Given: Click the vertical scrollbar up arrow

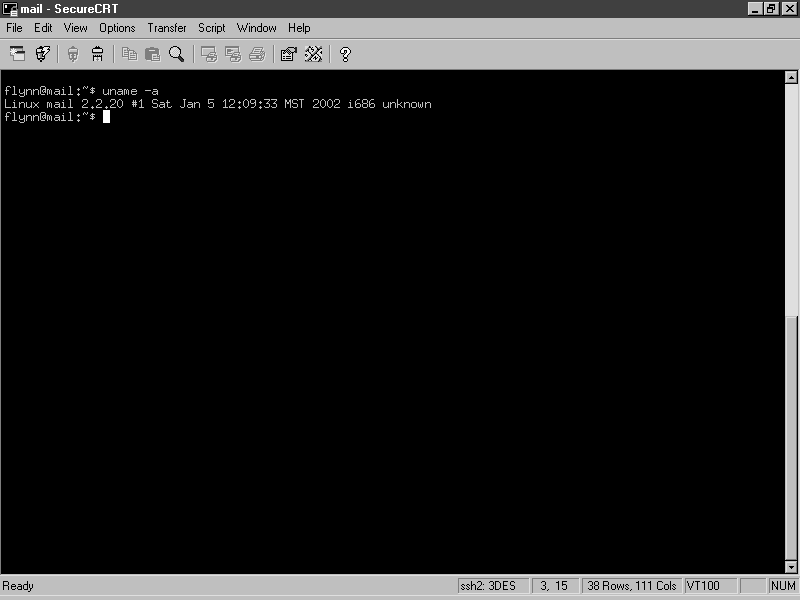Looking at the screenshot, I should point(791,78).
